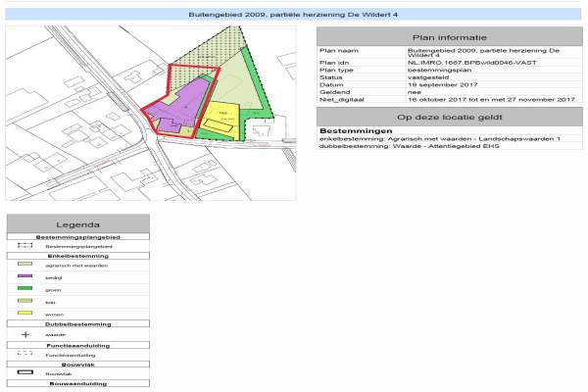Select the yellow wonen legend swatch
Screen dimensions: 588x392
(25, 313)
